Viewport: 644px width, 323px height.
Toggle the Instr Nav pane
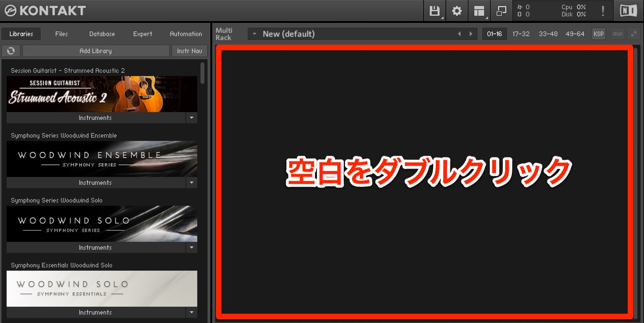[189, 51]
